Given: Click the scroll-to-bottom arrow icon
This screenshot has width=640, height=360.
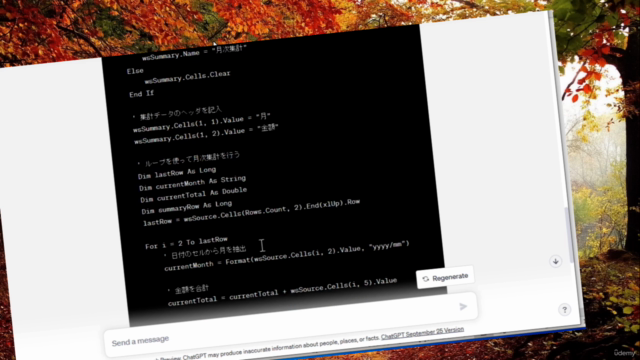Looking at the screenshot, I should point(556,261).
